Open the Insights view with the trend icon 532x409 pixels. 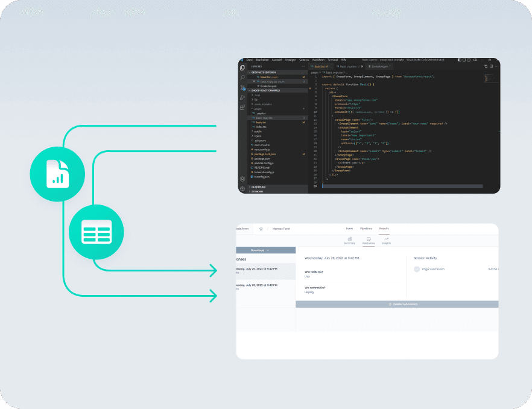coord(386,241)
